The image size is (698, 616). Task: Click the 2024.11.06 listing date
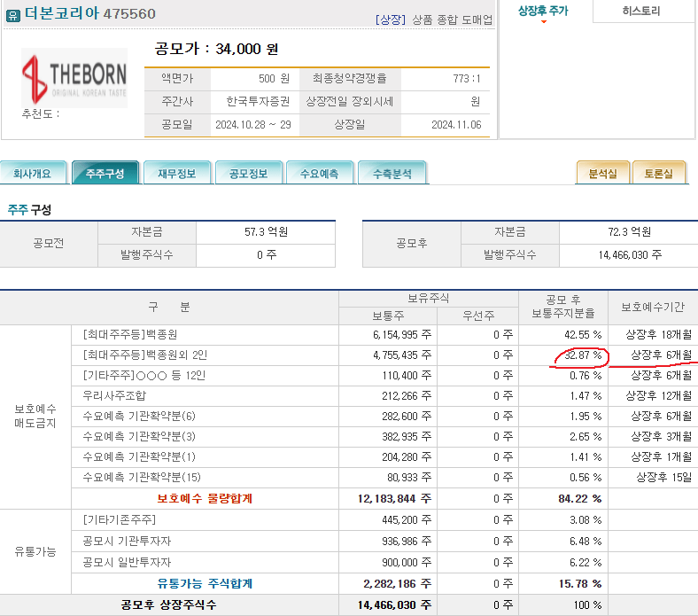pyautogui.click(x=456, y=125)
